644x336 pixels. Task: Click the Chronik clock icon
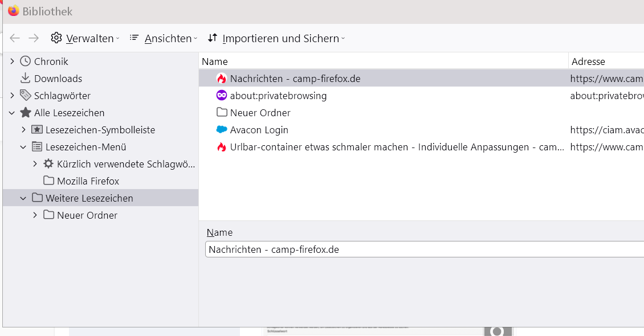(25, 62)
